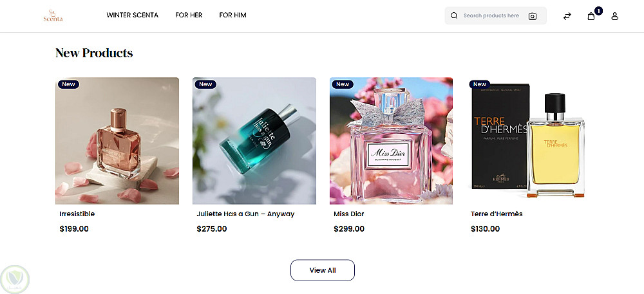The image size is (644, 294).
Task: Click the Scenta logo
Action: tap(53, 15)
